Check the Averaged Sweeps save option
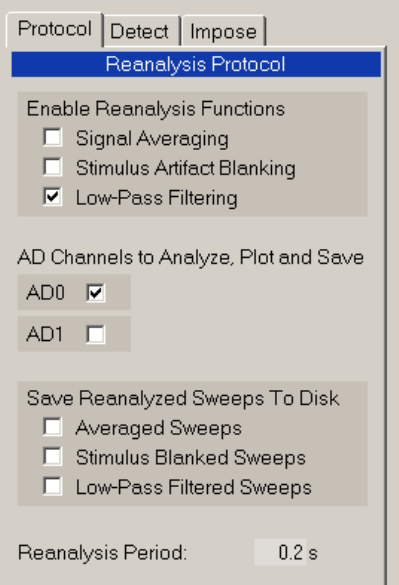 coord(53,427)
